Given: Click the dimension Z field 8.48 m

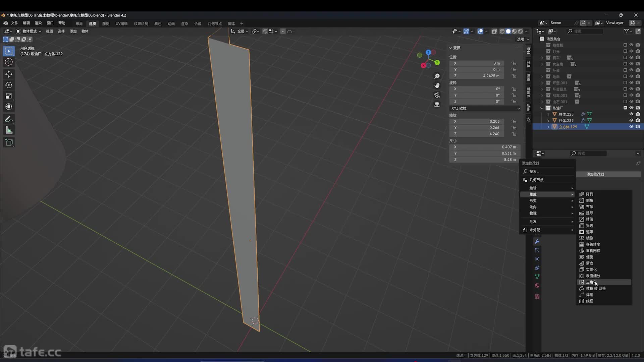Looking at the screenshot, I should (485, 160).
